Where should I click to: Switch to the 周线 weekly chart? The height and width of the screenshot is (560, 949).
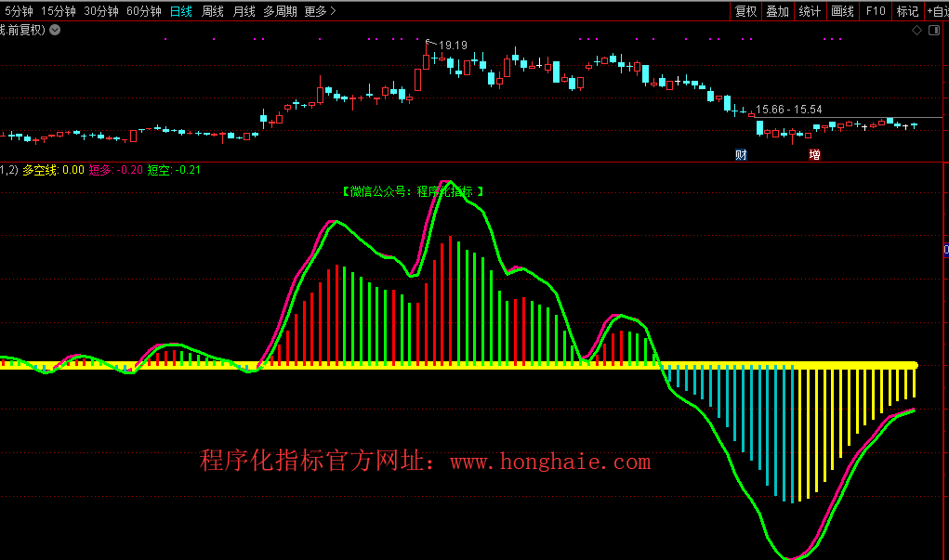pyautogui.click(x=213, y=11)
